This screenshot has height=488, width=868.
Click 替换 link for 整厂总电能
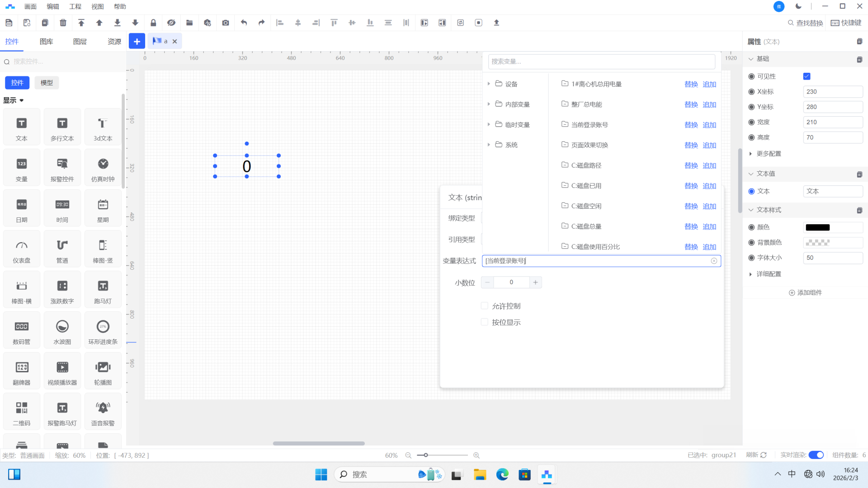pos(691,104)
